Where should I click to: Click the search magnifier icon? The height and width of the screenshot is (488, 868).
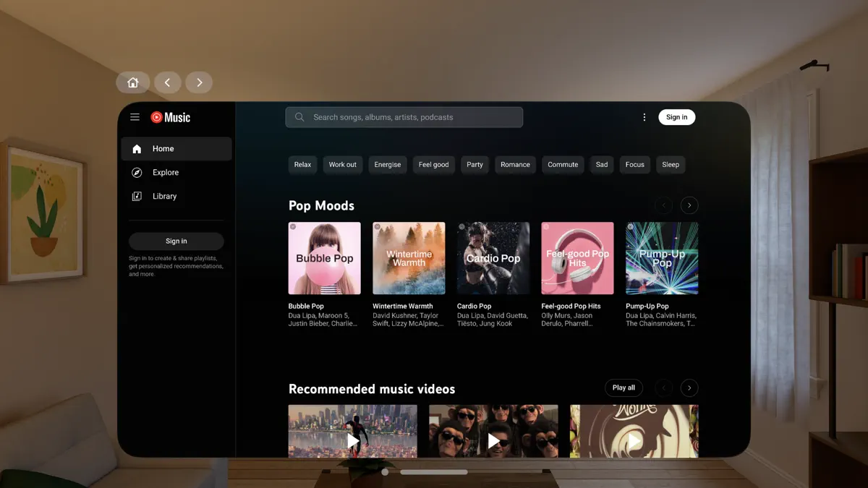click(x=299, y=116)
